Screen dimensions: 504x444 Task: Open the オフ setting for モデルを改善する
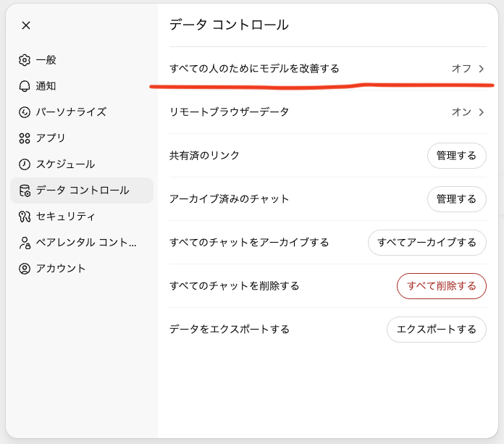pyautogui.click(x=461, y=69)
